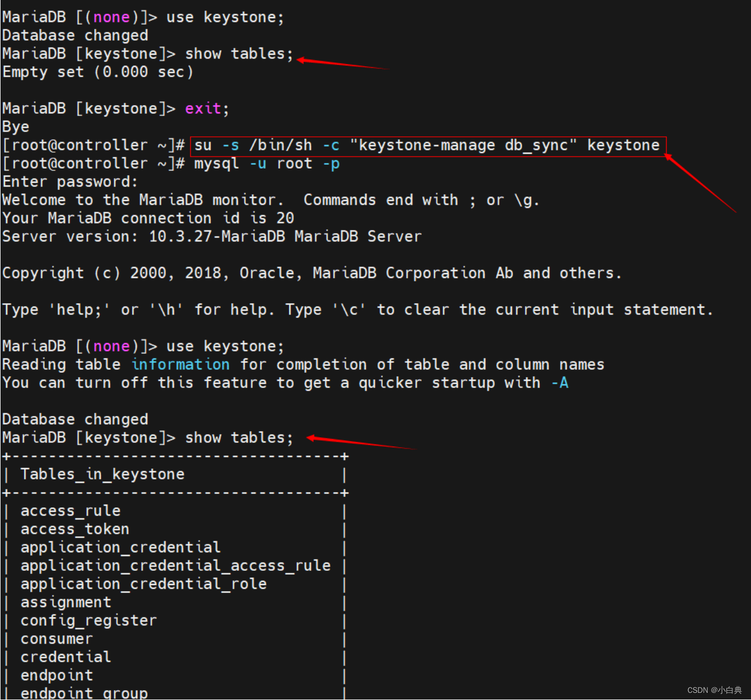Screen dimensions: 751x700
Task: Click the 'mysql -u root -p' command
Action: point(267,164)
